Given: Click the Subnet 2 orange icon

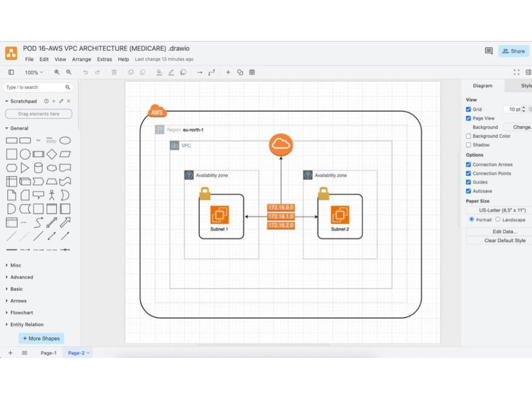Looking at the screenshot, I should click(340, 215).
